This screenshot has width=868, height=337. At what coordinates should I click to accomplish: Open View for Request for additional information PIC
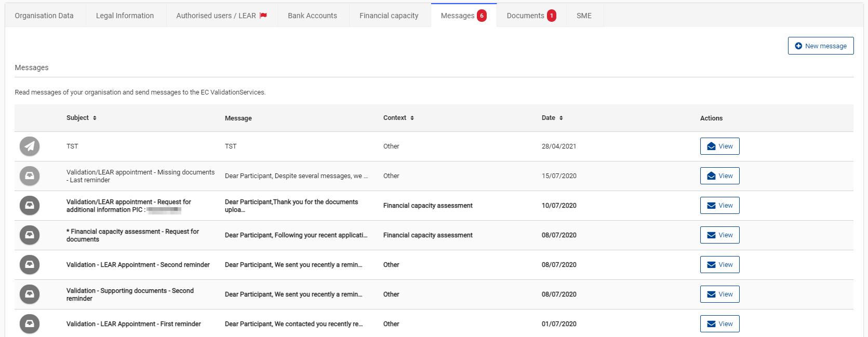719,206
